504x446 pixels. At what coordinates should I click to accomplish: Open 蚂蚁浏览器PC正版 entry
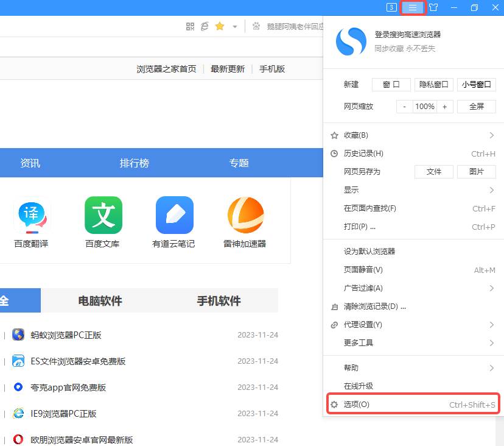coord(66,335)
